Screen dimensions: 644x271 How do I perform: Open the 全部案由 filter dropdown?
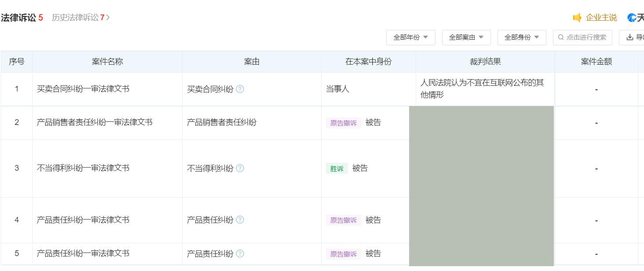click(466, 37)
